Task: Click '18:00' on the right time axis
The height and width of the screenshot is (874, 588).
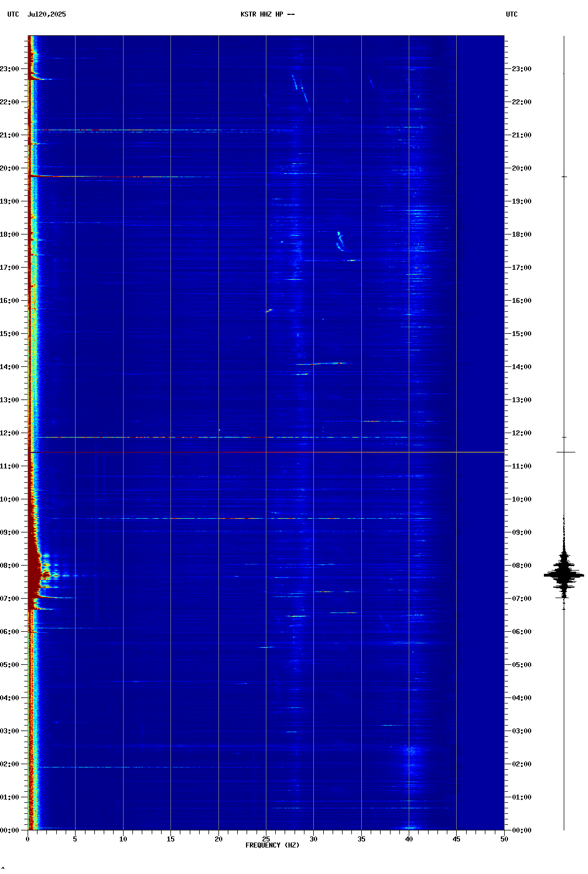Action: pyautogui.click(x=522, y=235)
